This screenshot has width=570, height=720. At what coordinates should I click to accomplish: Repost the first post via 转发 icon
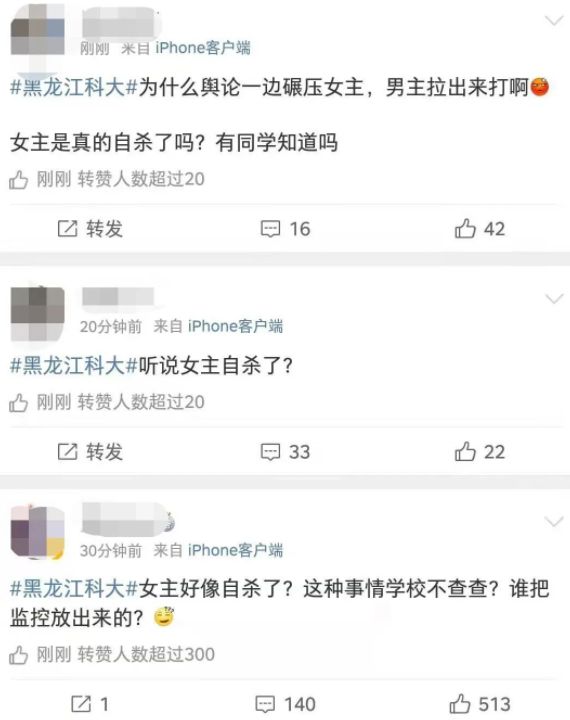pyautogui.click(x=90, y=228)
